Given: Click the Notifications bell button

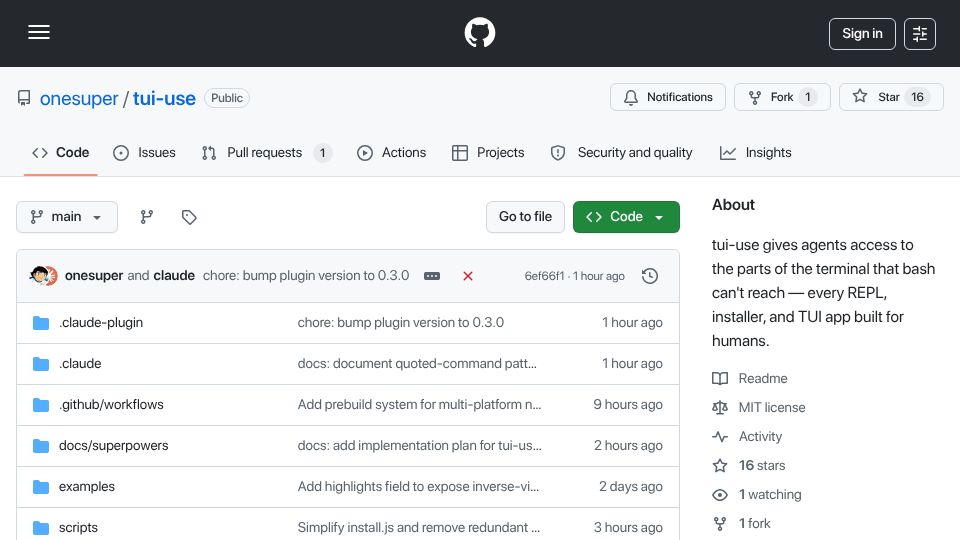Looking at the screenshot, I should click(668, 97).
